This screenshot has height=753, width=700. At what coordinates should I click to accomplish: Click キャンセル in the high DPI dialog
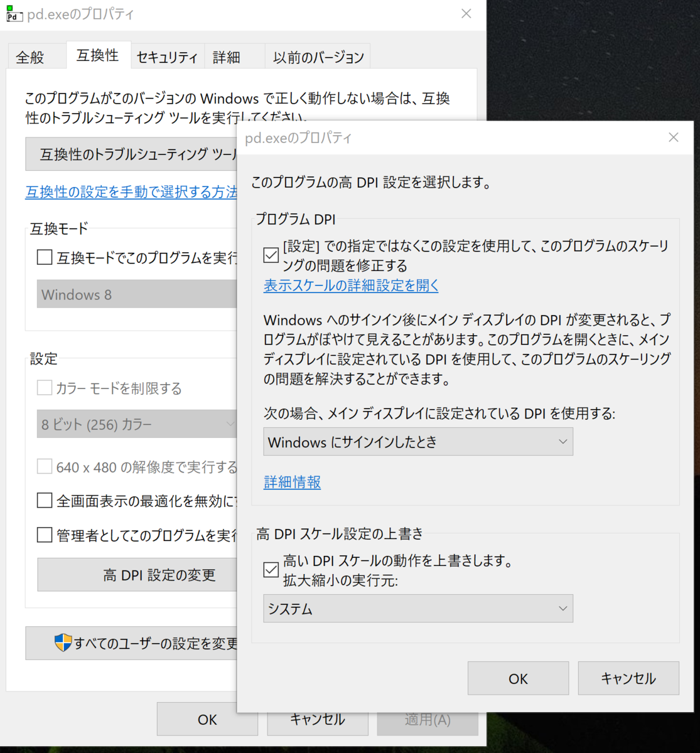click(x=628, y=678)
